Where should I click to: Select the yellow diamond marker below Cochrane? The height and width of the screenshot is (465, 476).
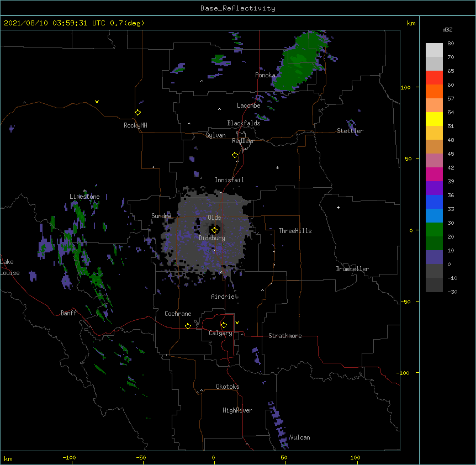pyautogui.click(x=188, y=326)
